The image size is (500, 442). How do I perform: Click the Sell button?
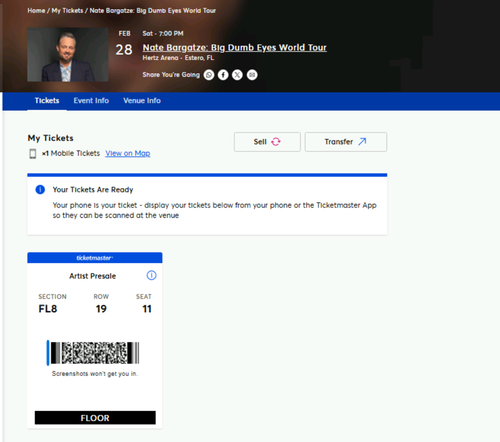click(267, 142)
